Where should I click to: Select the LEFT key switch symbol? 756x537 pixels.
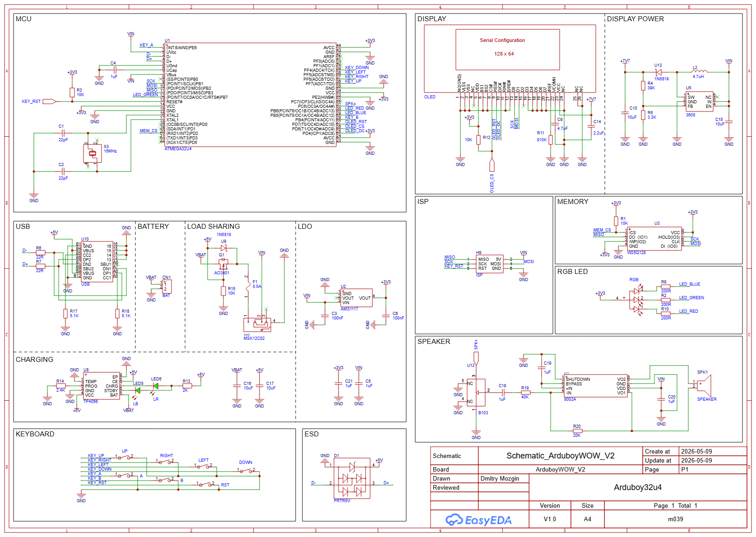(204, 466)
